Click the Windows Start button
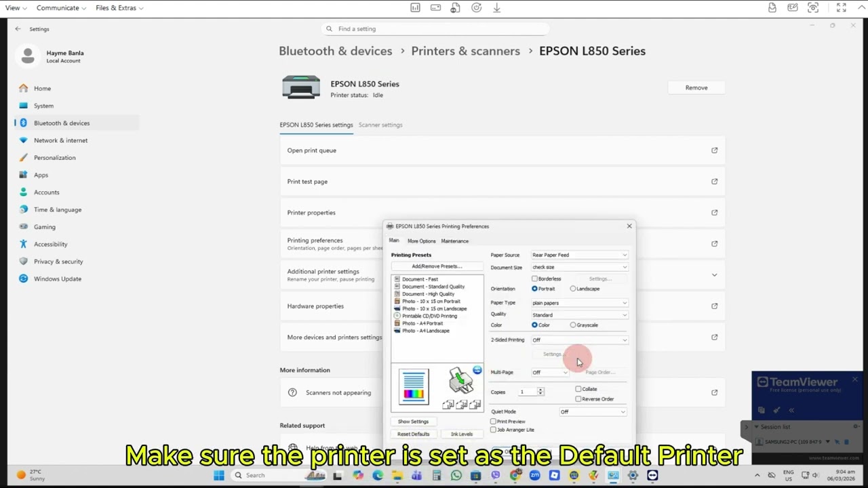The image size is (868, 488). [219, 475]
